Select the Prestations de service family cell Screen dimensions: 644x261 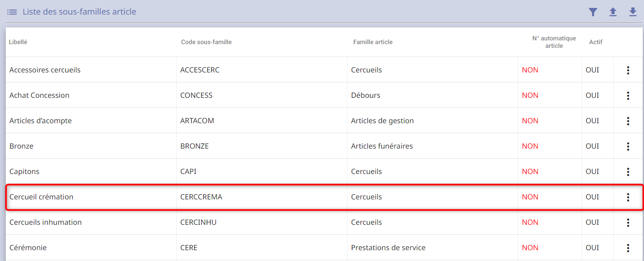388,248
